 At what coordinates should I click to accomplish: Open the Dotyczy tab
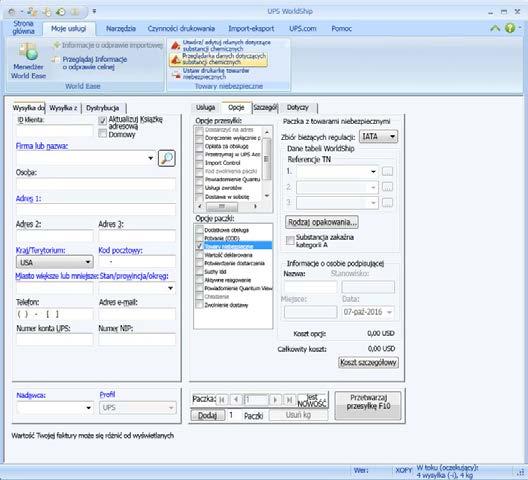[298, 107]
